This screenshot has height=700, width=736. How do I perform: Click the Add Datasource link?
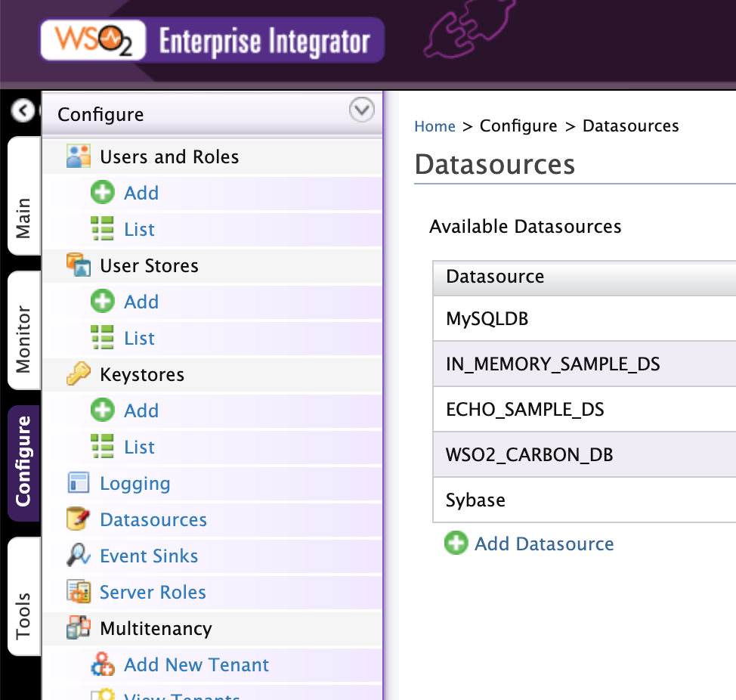(x=544, y=544)
